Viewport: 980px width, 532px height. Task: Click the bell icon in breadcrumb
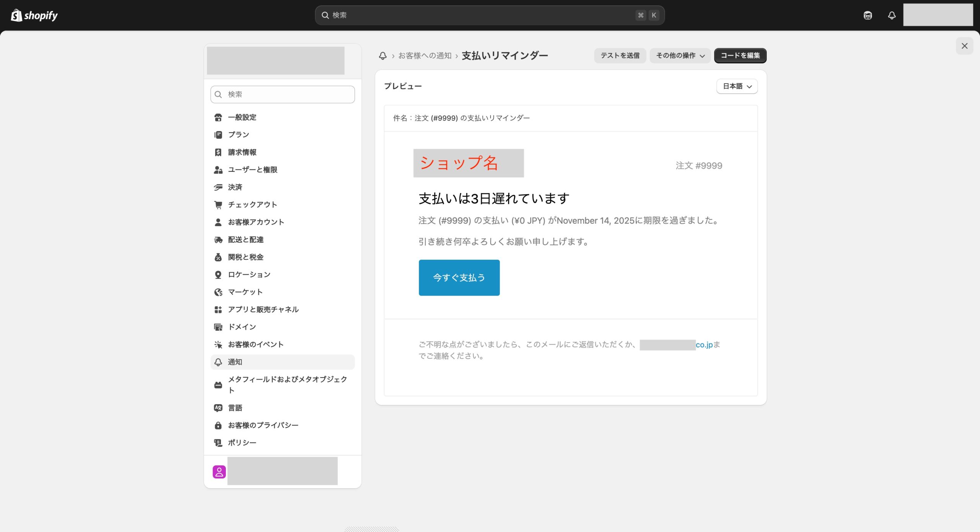(x=382, y=56)
